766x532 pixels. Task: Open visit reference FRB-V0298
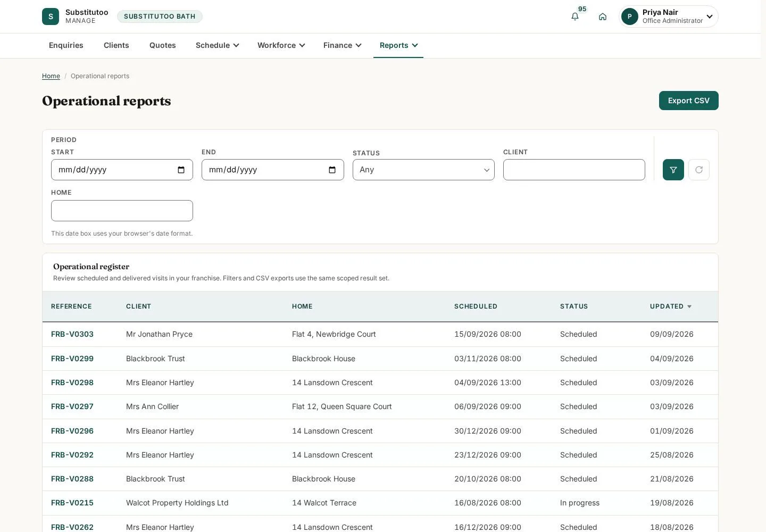tap(72, 383)
